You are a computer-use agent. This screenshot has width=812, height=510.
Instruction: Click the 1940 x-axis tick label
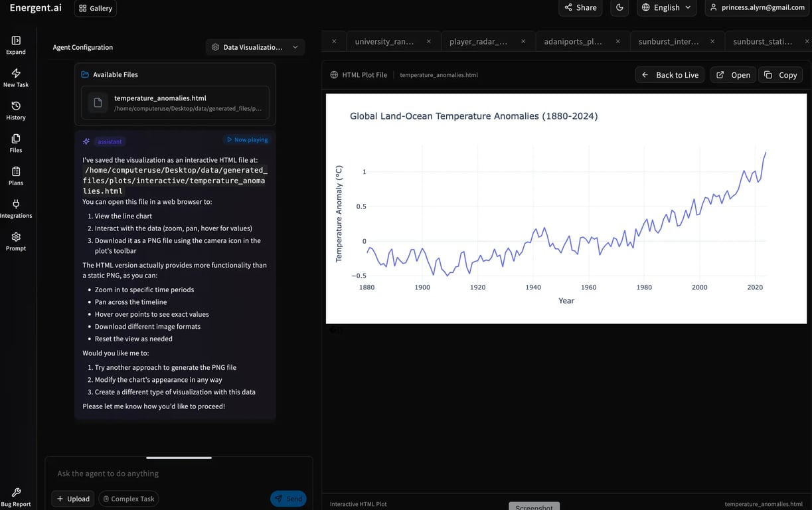(x=533, y=288)
